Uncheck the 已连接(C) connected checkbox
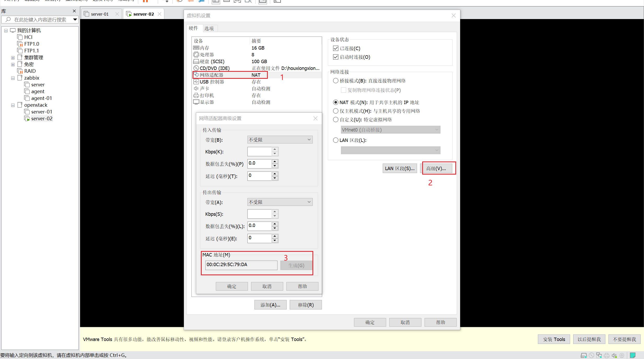The height and width of the screenshot is (359, 644). (x=336, y=48)
